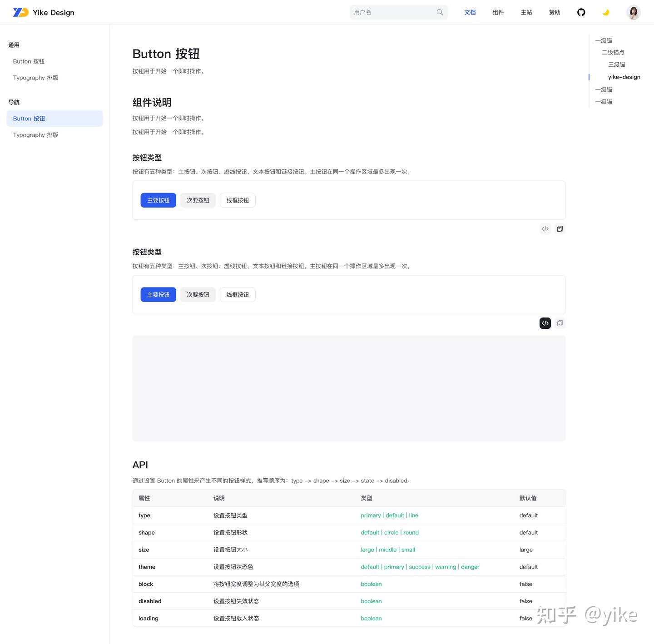Open the primary type link in API table
This screenshot has height=644, width=654.
coord(370,515)
